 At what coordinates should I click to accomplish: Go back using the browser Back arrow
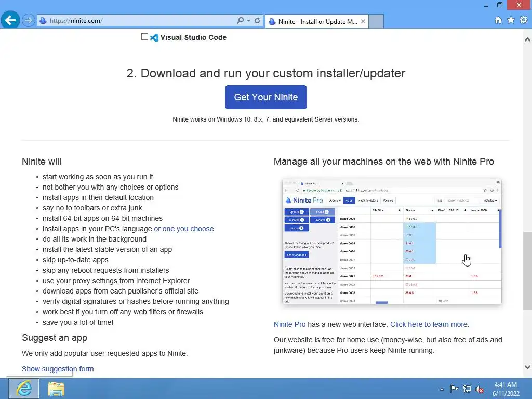coord(10,20)
